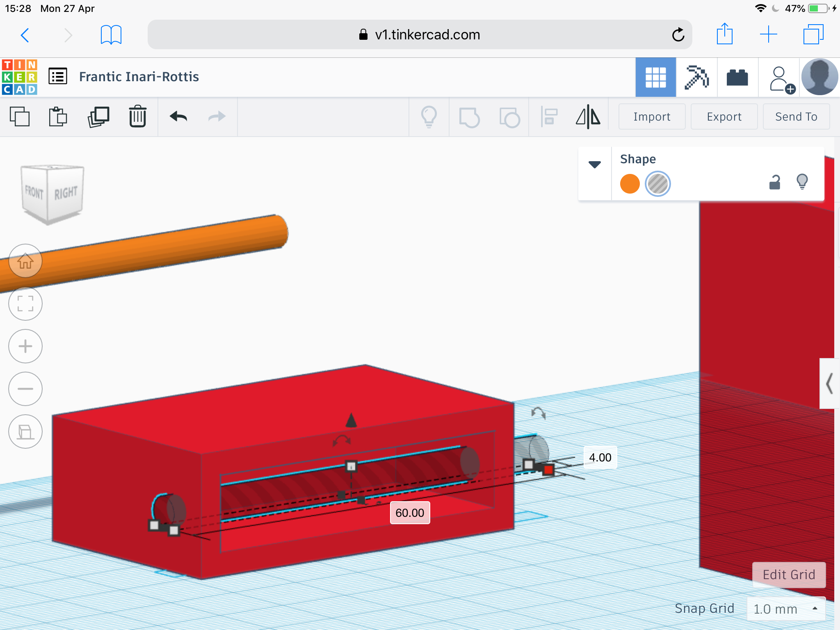The width and height of the screenshot is (840, 630).
Task: Open user profile avatar
Action: pos(819,77)
